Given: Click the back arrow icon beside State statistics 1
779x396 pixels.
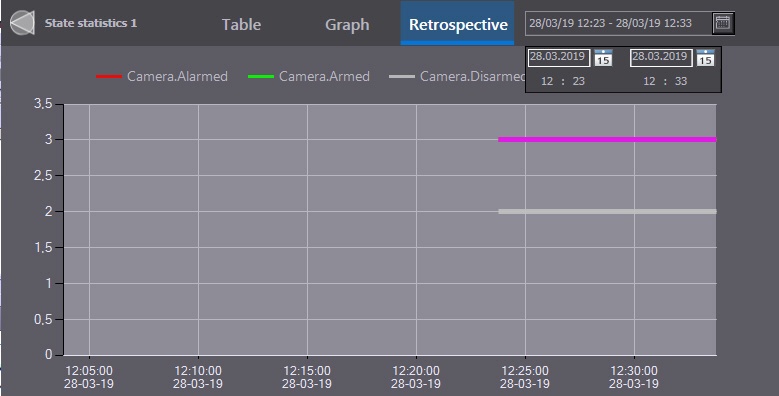Looking at the screenshot, I should coord(22,23).
